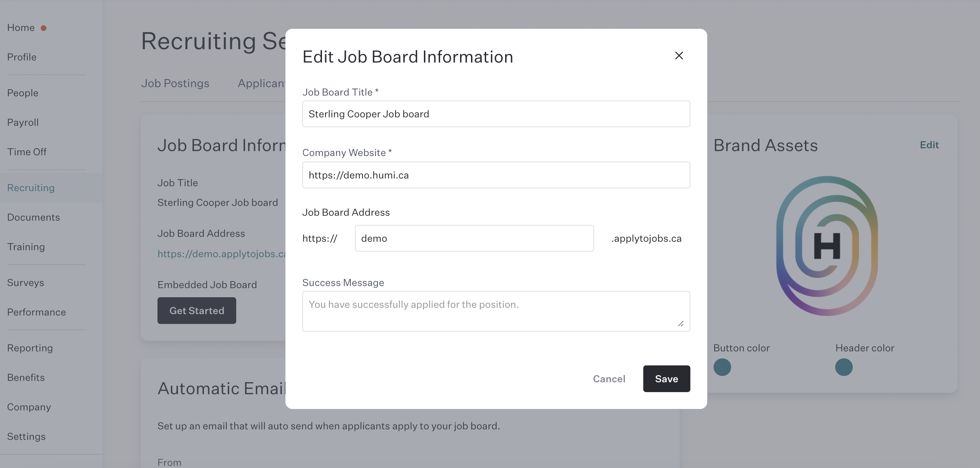
Task: Go to Recruiting in the sidebar
Action: click(x=31, y=188)
